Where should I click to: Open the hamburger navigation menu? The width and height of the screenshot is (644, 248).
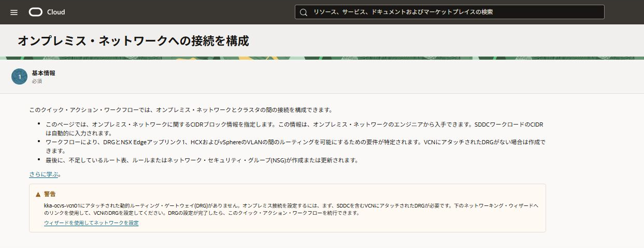pos(14,12)
